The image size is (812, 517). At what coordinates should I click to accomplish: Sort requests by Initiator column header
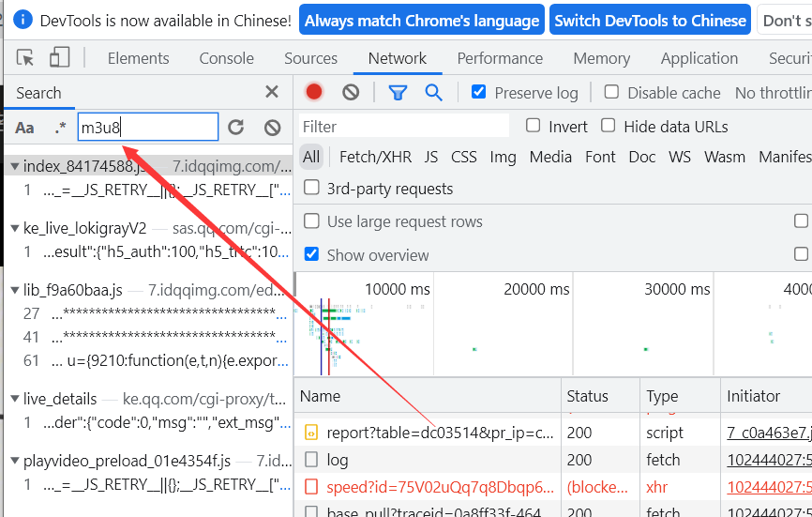(x=766, y=396)
